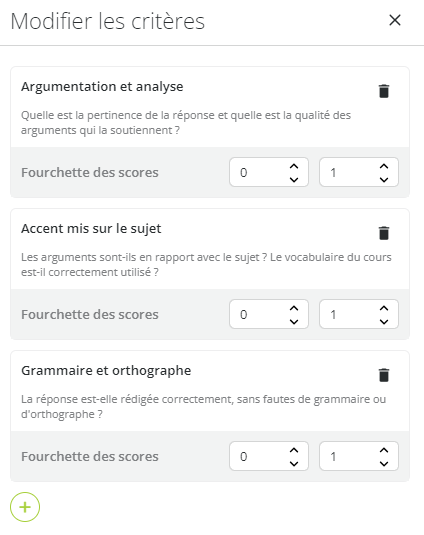Delete the Argumentation et analyse criterion

pyautogui.click(x=384, y=91)
